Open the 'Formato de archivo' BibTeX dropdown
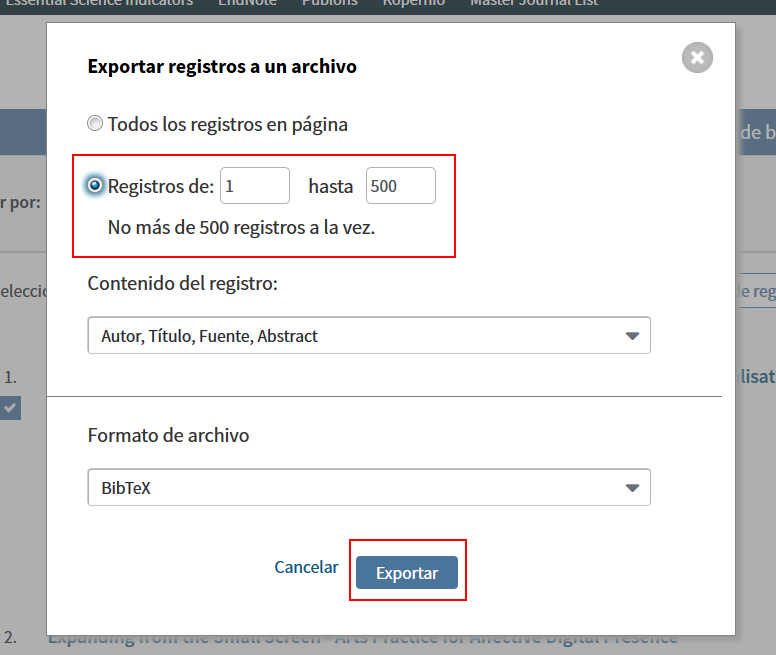776x655 pixels. coord(369,487)
